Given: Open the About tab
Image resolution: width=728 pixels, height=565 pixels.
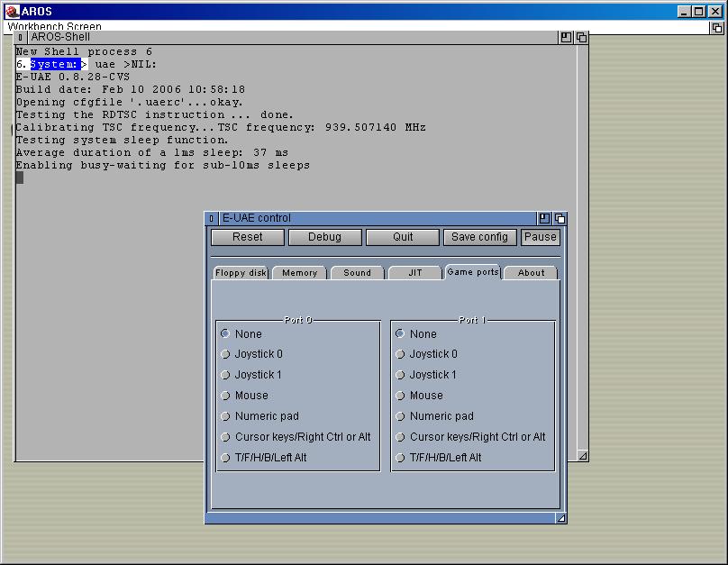Looking at the screenshot, I should 531,273.
